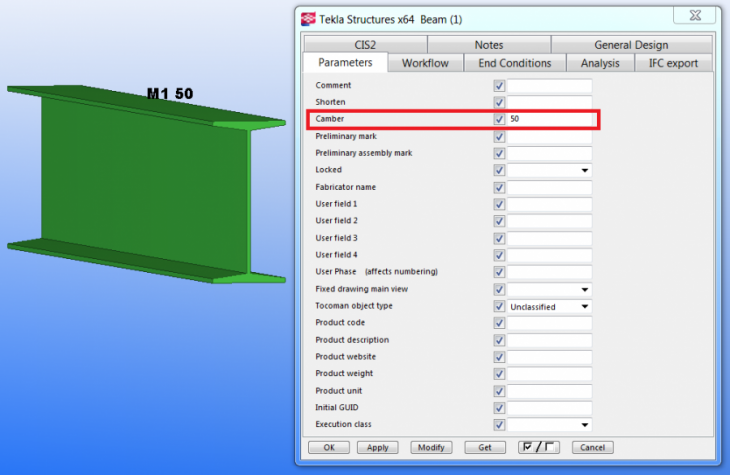This screenshot has width=730, height=475.
Task: Expand the Tocoman object type dropdown
Action: (584, 307)
